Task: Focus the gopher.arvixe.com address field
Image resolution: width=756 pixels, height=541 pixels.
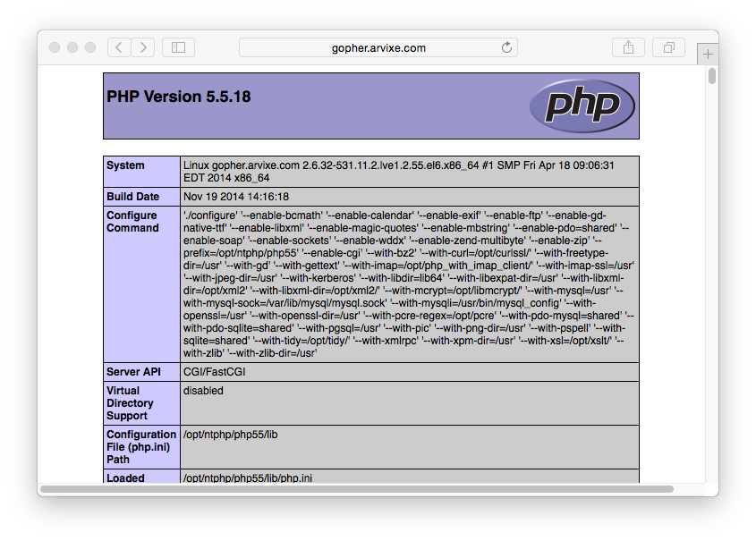Action: click(x=378, y=47)
